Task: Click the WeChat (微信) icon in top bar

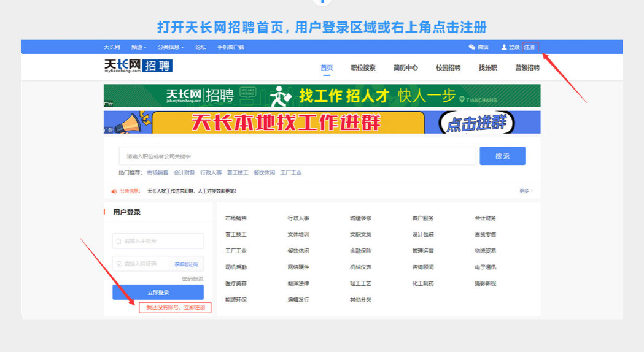Action: tap(472, 47)
